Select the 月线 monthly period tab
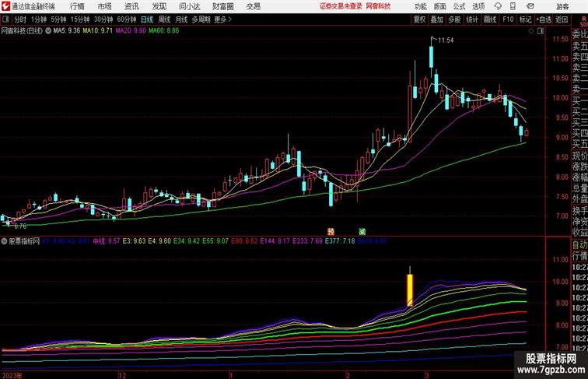588x379 pixels. (x=181, y=19)
